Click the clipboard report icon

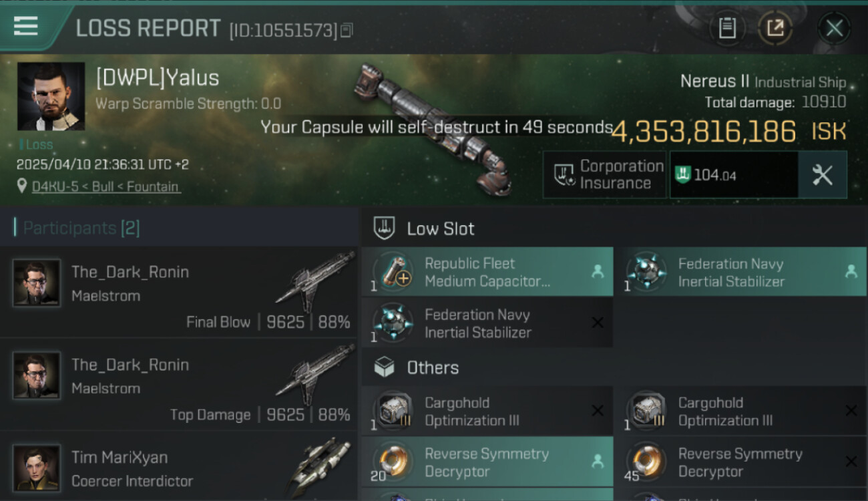727,28
